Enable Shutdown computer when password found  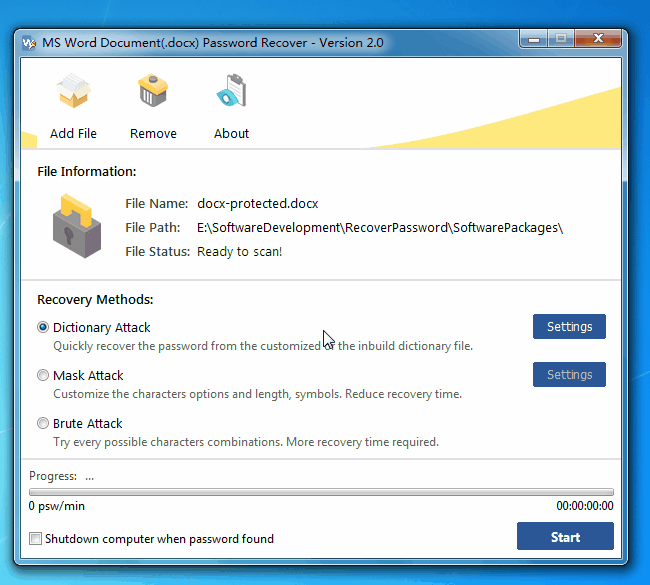35,539
